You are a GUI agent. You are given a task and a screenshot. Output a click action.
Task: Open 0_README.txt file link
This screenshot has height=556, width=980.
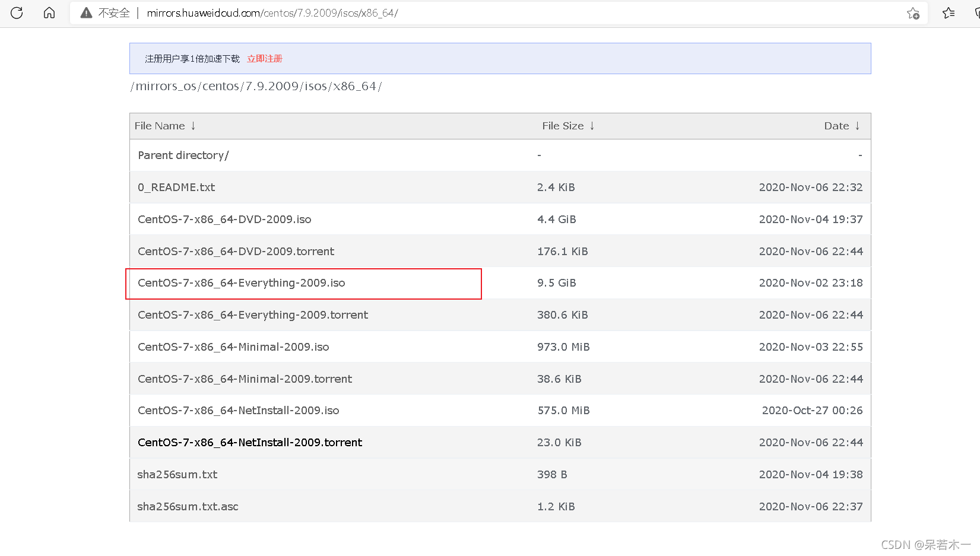pos(176,188)
